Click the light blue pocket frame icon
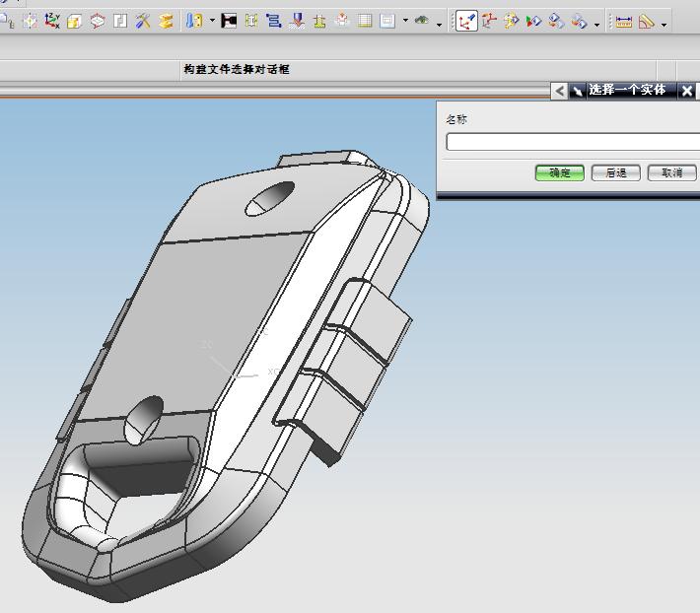 [x=387, y=21]
